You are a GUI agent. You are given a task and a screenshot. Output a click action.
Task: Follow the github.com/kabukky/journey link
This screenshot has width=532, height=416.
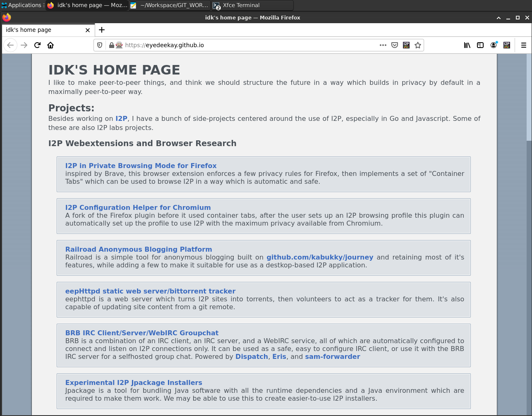[320, 257]
